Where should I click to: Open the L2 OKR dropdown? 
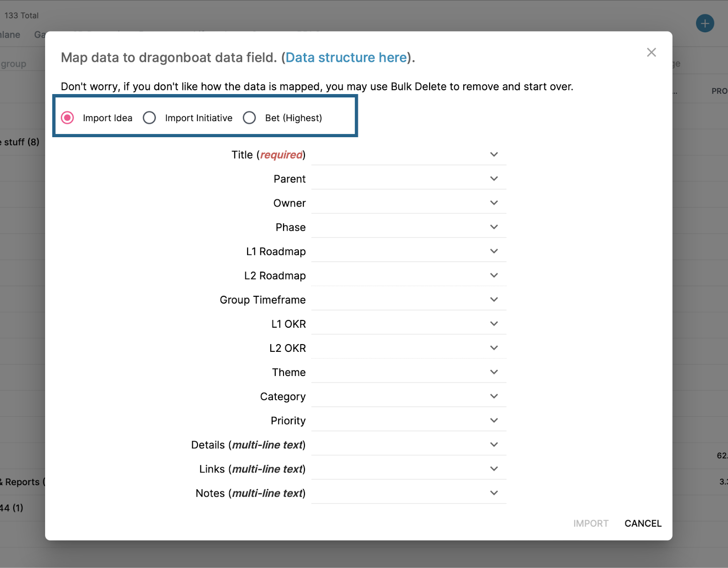tap(409, 348)
